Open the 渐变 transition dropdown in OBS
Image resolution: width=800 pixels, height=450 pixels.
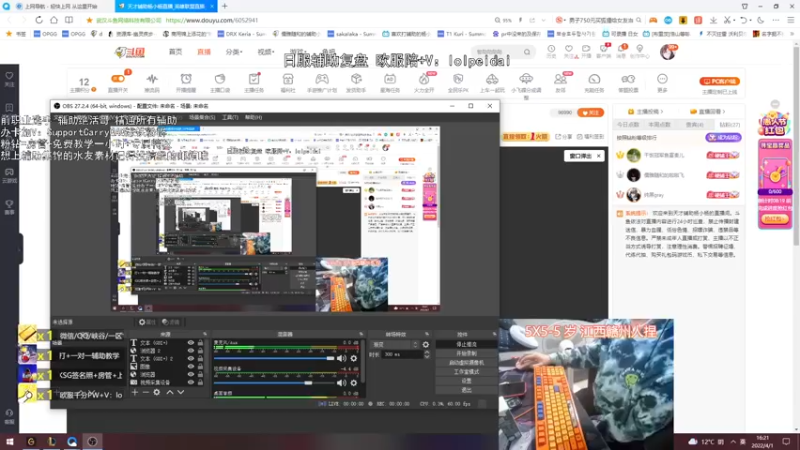coord(395,345)
